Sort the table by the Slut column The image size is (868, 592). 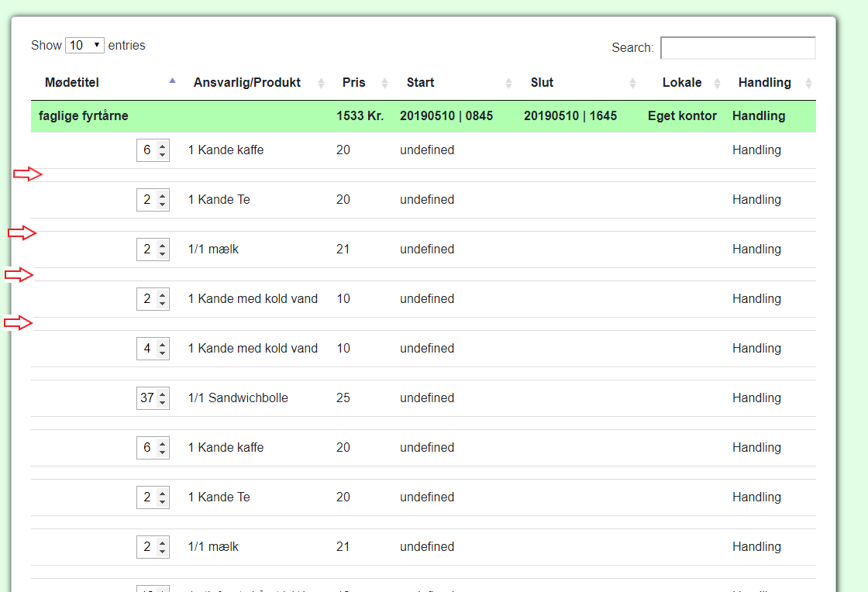(x=542, y=82)
